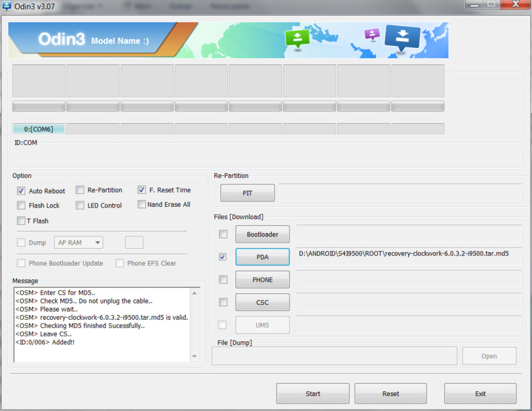Open the AP RAM dropdown

[x=78, y=242]
